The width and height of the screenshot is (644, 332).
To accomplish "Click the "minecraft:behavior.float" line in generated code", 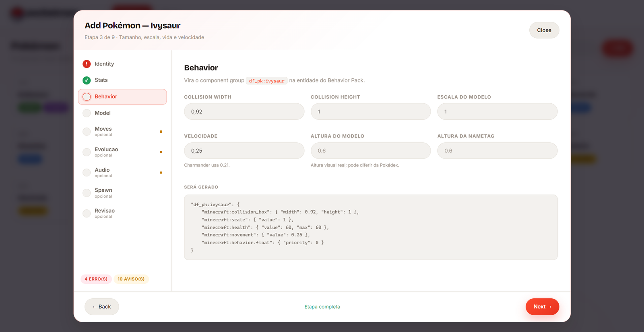I will pyautogui.click(x=262, y=242).
